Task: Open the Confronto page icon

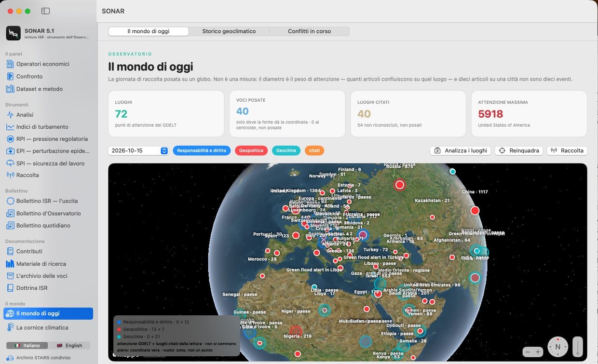Action: tap(10, 76)
